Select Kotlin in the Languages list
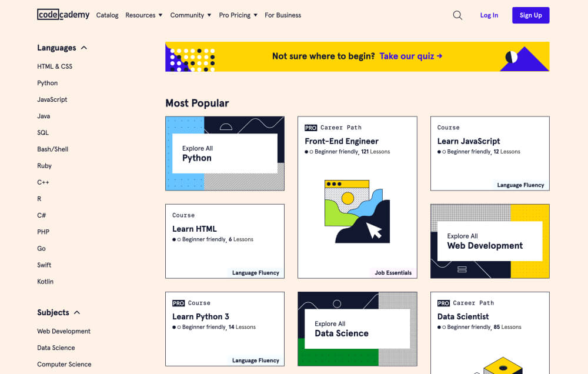 coord(45,281)
